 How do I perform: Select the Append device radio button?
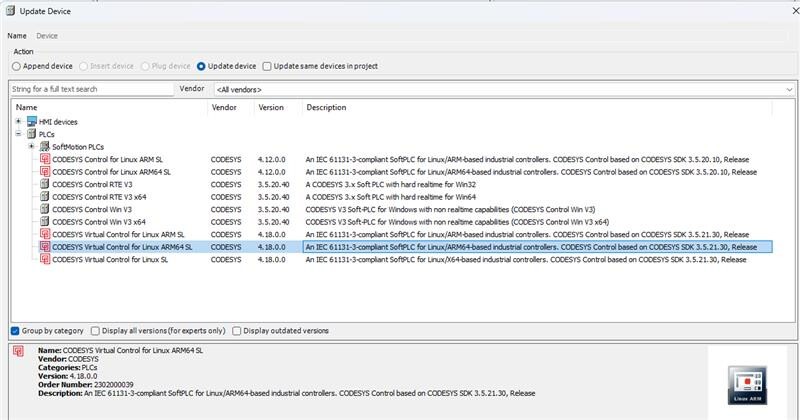(16, 66)
